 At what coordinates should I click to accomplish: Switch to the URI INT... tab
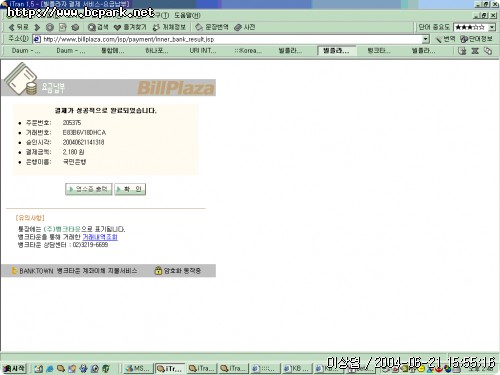point(203,51)
